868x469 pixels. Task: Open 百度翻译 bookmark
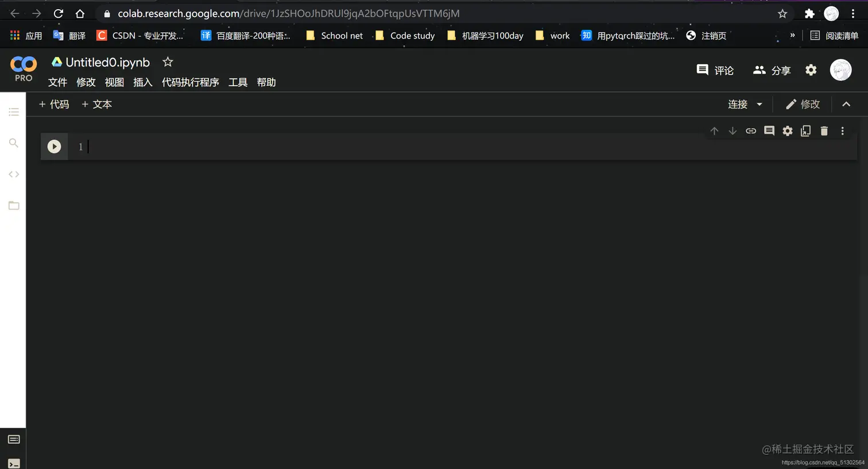click(x=246, y=36)
